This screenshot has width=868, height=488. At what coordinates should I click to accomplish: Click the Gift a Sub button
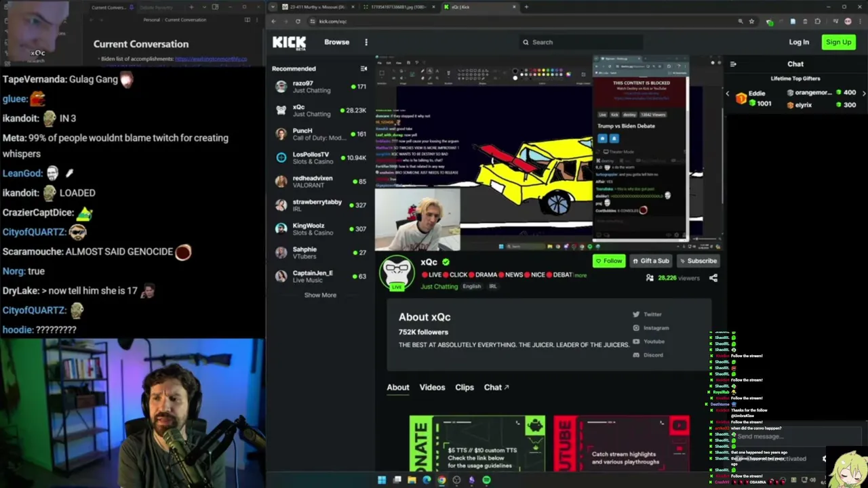click(x=650, y=261)
